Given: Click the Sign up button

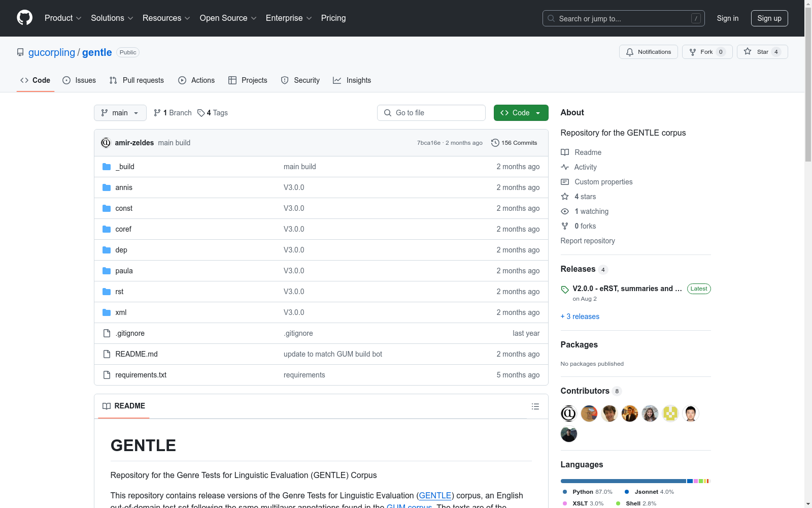Looking at the screenshot, I should tap(769, 18).
